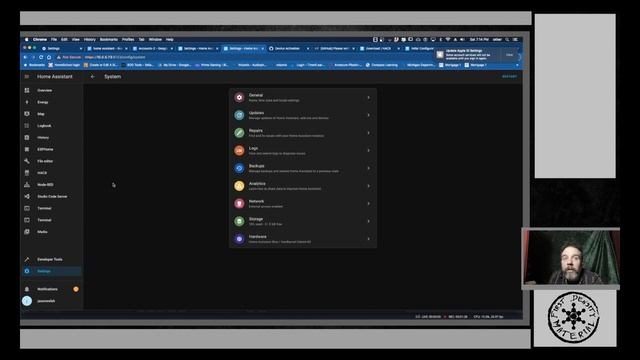Expand the Network row chevron
Viewport: 640px width, 360px height.
click(x=369, y=203)
